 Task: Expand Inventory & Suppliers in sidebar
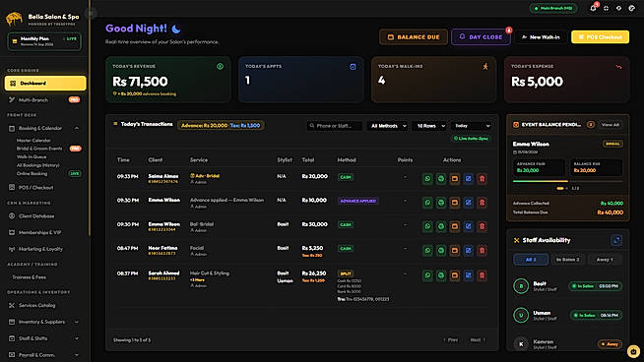(44, 323)
